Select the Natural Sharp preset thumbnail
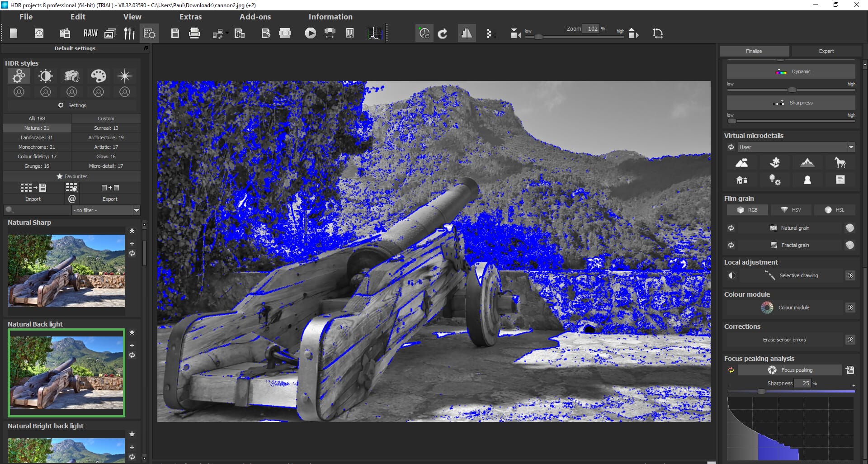Image resolution: width=868 pixels, height=464 pixels. (x=66, y=271)
